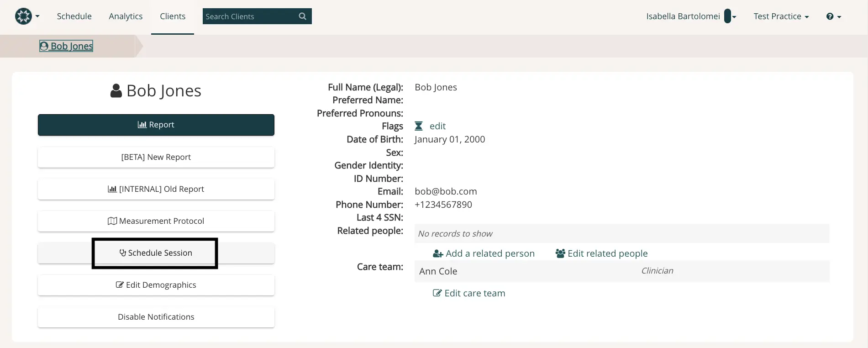Click the group icon beside Edit related people

tap(560, 253)
